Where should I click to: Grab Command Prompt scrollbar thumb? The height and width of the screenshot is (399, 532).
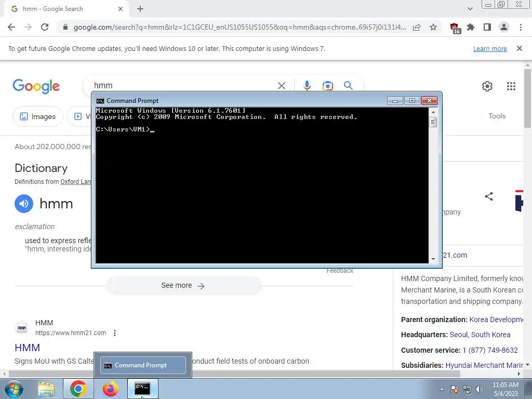click(x=433, y=122)
